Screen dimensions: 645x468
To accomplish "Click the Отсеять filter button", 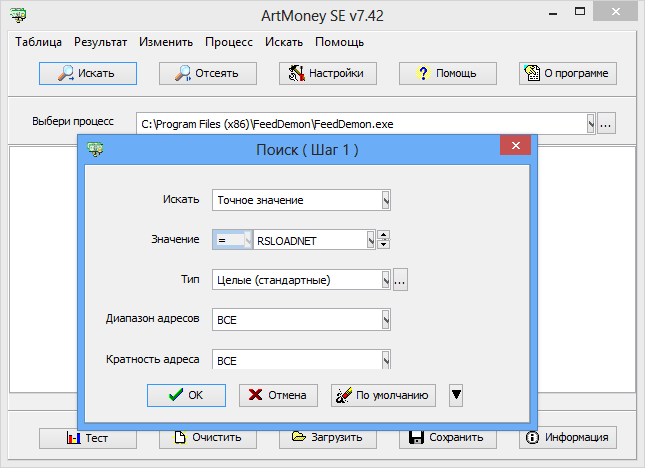I will 208,74.
